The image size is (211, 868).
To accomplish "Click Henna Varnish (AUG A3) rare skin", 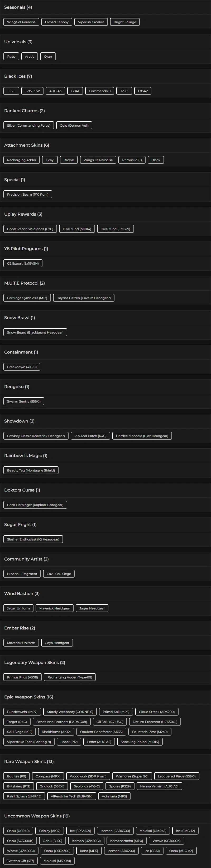I will click(x=159, y=786).
